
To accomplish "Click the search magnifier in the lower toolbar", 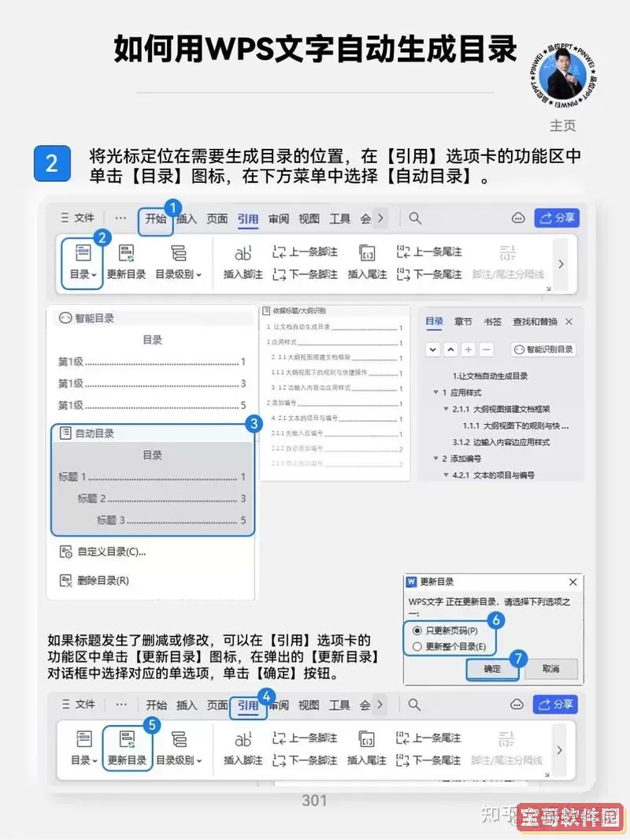I will point(414,704).
